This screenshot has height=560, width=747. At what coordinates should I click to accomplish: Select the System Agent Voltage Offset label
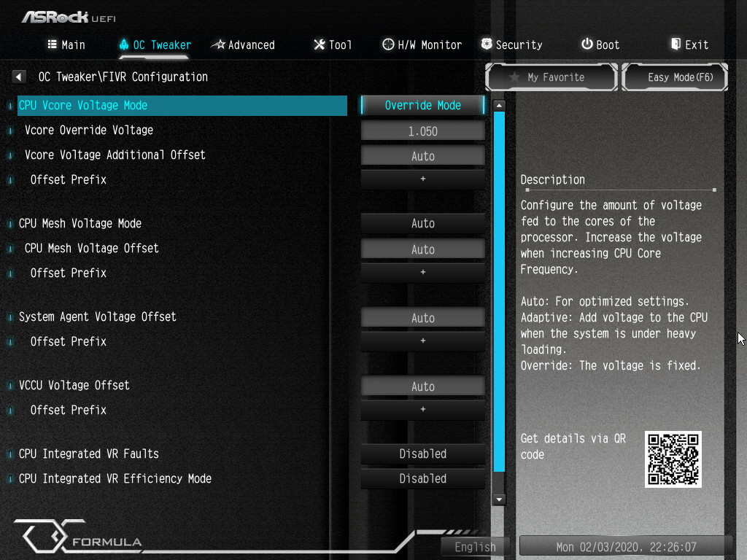click(x=97, y=317)
